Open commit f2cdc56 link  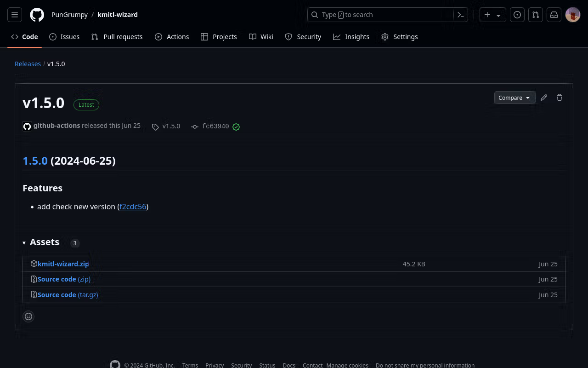pyautogui.click(x=133, y=207)
